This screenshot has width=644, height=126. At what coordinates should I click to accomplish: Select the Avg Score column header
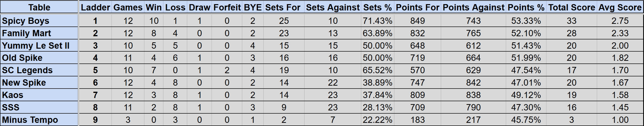[620, 8]
